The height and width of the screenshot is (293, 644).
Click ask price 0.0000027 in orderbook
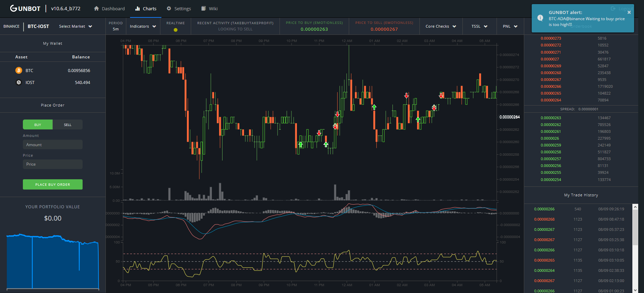click(x=550, y=59)
